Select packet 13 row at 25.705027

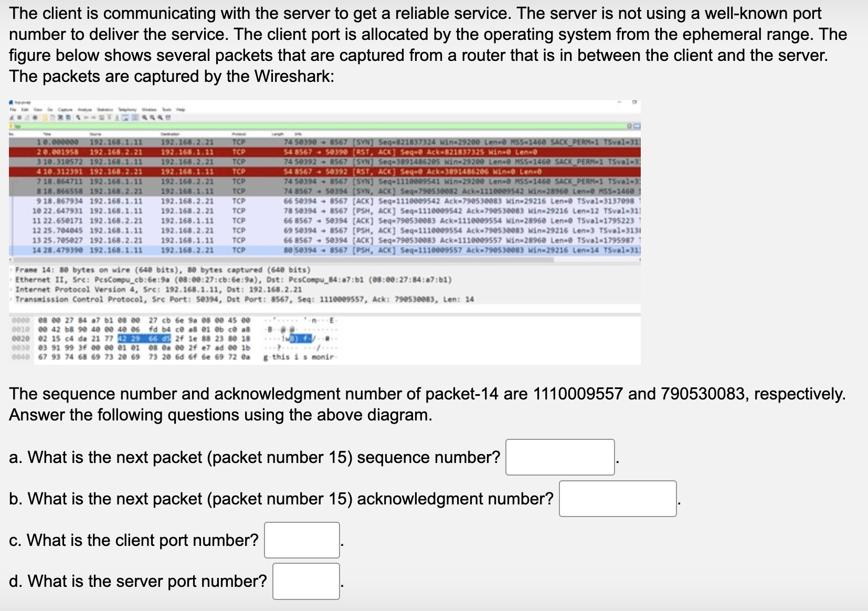point(325,240)
